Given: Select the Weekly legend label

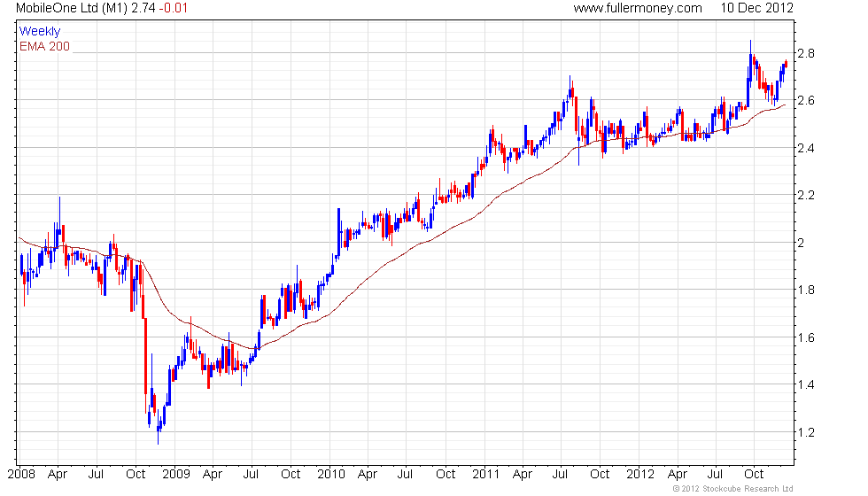Looking at the screenshot, I should pos(39,32).
